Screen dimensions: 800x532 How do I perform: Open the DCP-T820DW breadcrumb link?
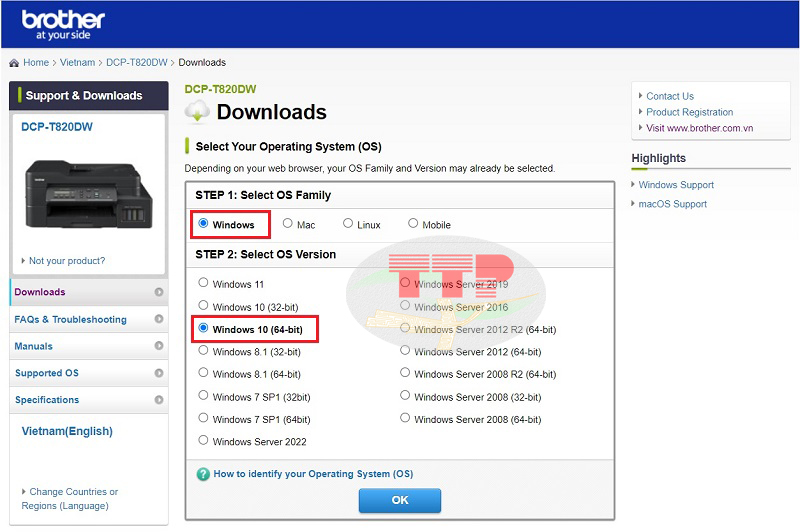[137, 63]
